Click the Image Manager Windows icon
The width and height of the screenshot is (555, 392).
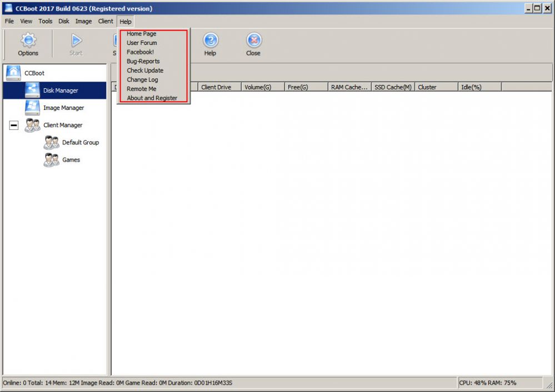(x=32, y=107)
